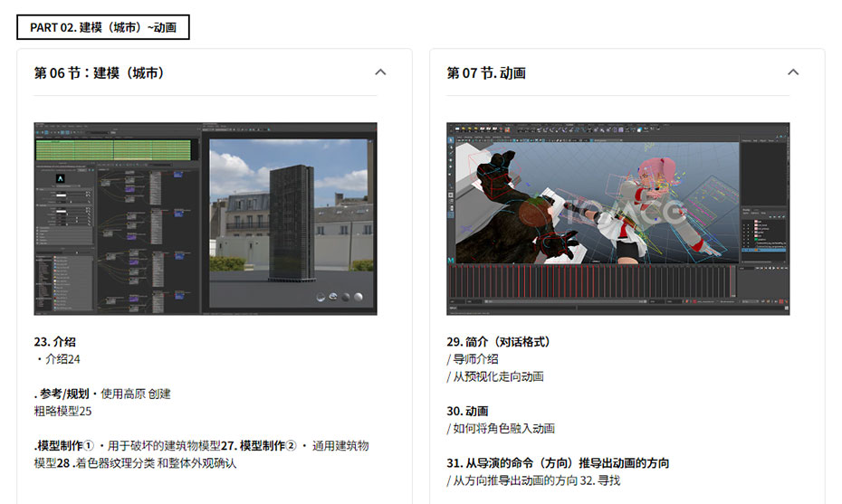The image size is (842, 504).
Task: Select the 粗略模型25 line
Action: 62,411
